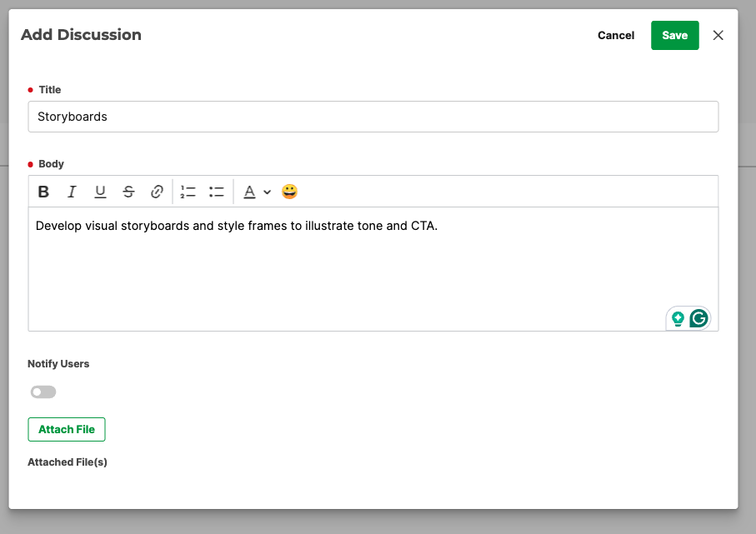Click the Add Discussion heading

(x=81, y=35)
